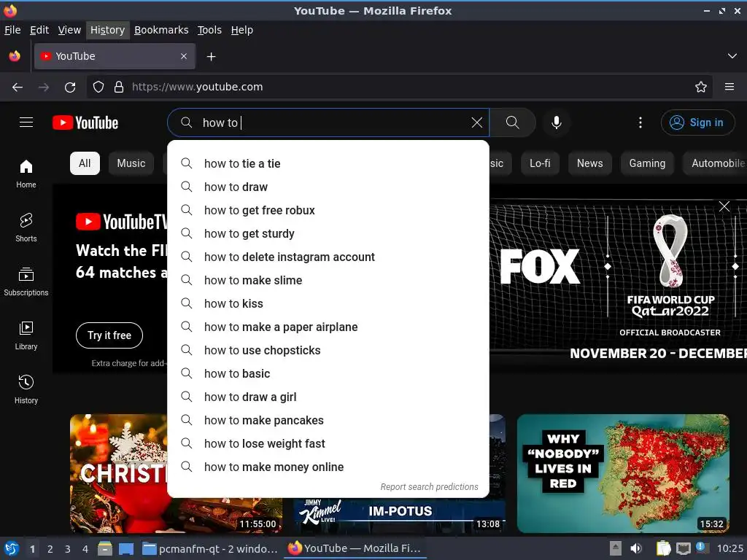Click Try it free button
Screen dimensions: 747x560
109,335
